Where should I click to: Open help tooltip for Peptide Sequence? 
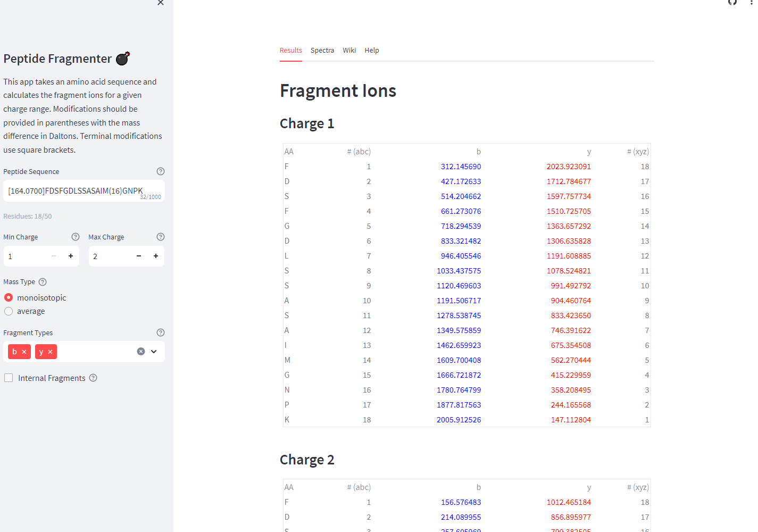point(161,171)
